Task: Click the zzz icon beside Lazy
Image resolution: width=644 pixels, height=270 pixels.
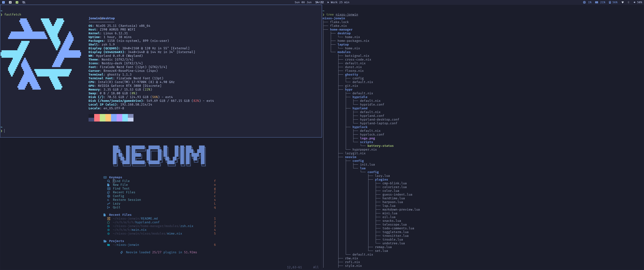Action: pos(109,204)
